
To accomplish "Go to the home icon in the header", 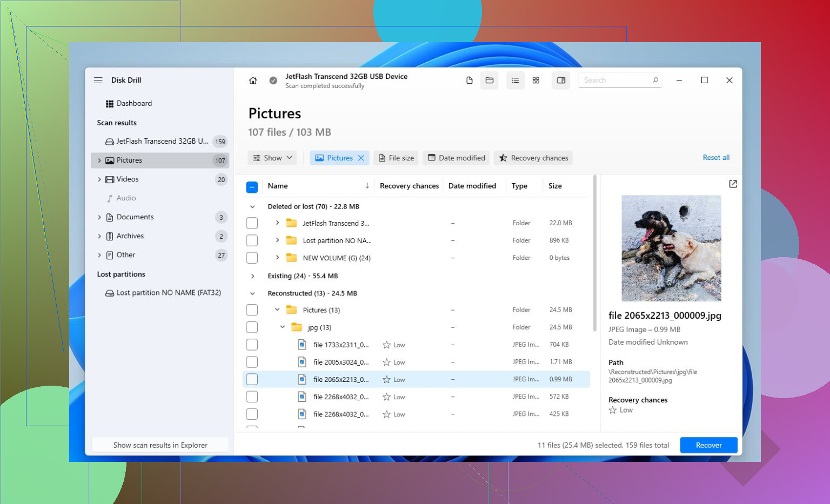I will [x=253, y=80].
